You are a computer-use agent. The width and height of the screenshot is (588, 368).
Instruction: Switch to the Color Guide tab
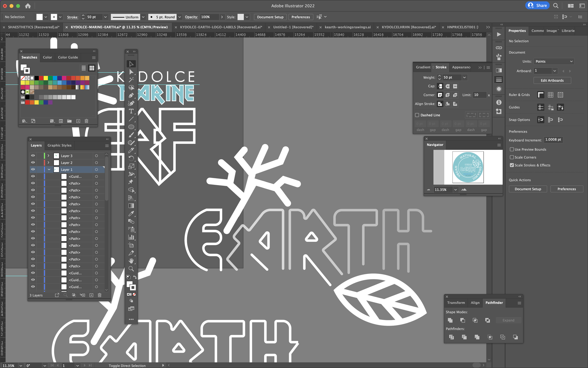pyautogui.click(x=68, y=57)
